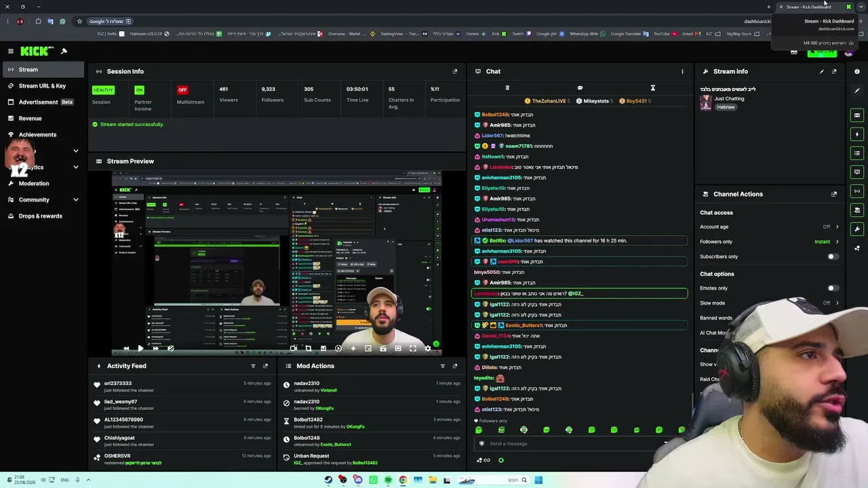This screenshot has width=868, height=488.
Task: Toggle Subscribers only chat
Action: pos(832,257)
